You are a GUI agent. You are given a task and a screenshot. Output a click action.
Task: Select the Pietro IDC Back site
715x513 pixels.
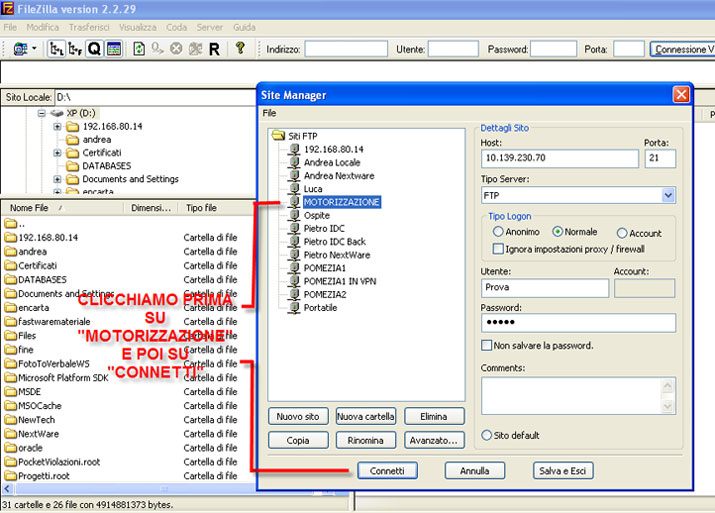click(x=335, y=242)
